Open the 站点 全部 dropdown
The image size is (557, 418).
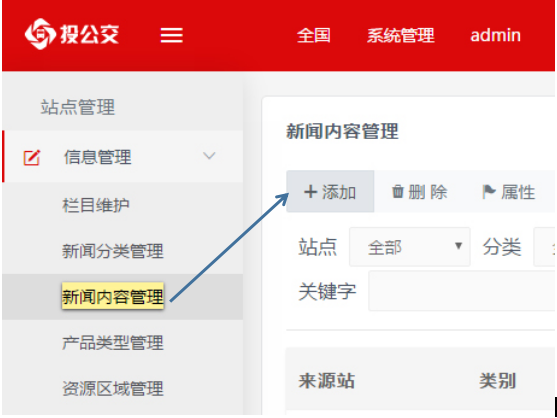[410, 247]
